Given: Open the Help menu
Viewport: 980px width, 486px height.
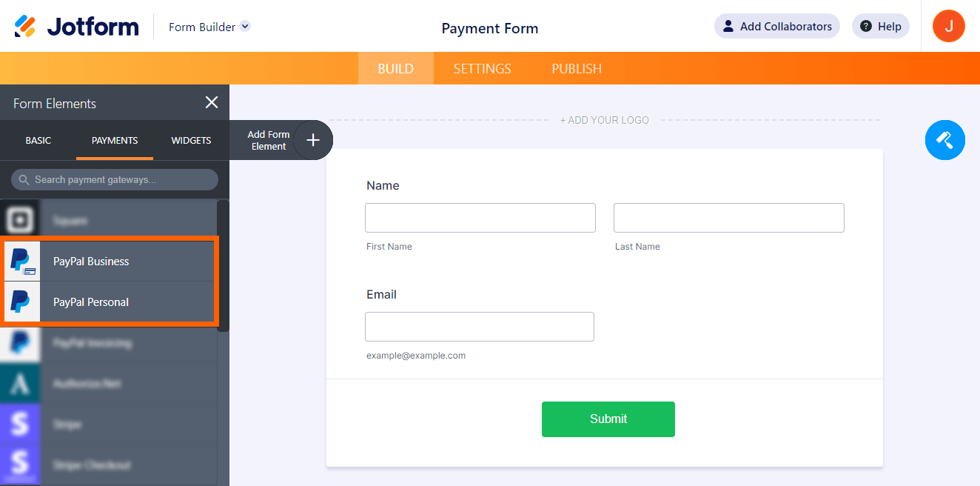Looking at the screenshot, I should point(880,27).
